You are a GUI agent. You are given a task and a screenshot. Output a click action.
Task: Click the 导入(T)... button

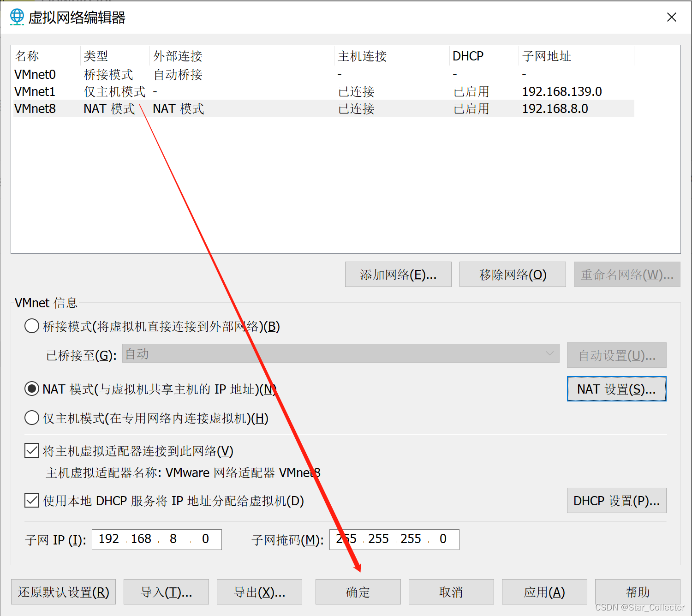coord(166,592)
